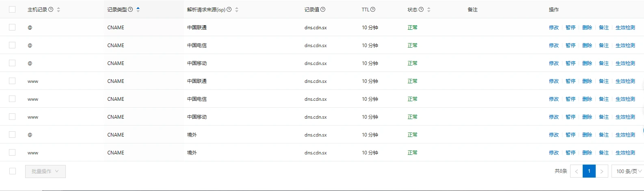Open the 100 条/页 page size dropdown

pyautogui.click(x=628, y=171)
